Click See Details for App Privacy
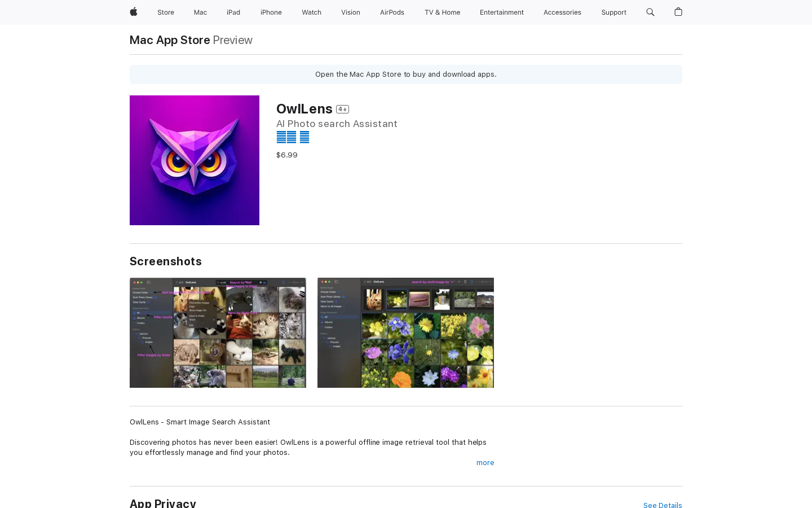 coord(663,505)
